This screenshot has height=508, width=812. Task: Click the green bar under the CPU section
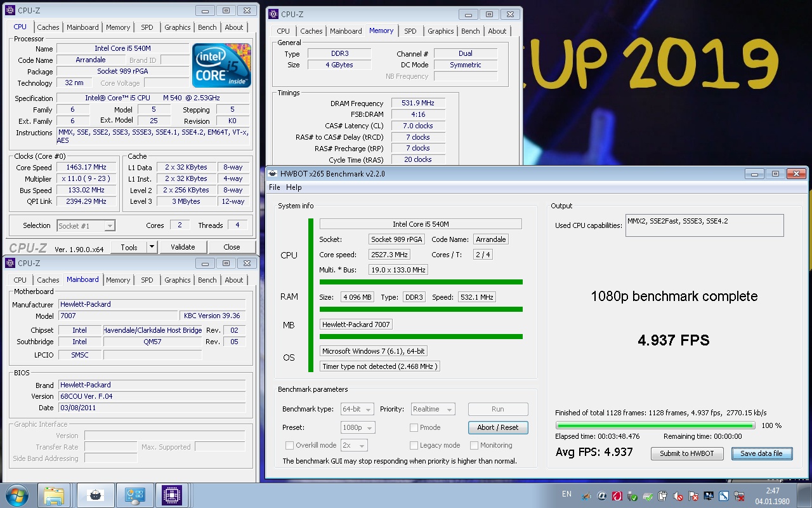421,282
